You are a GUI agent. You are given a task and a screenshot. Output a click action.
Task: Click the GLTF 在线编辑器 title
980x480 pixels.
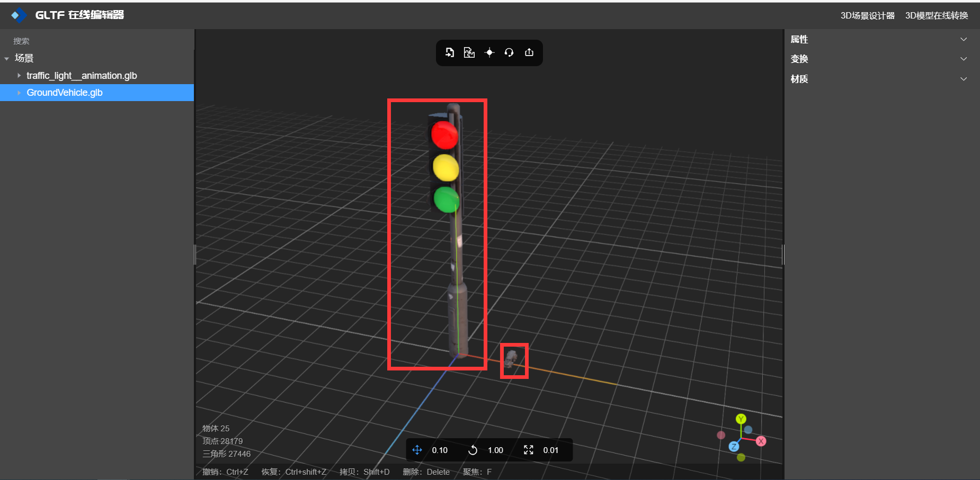click(x=79, y=15)
